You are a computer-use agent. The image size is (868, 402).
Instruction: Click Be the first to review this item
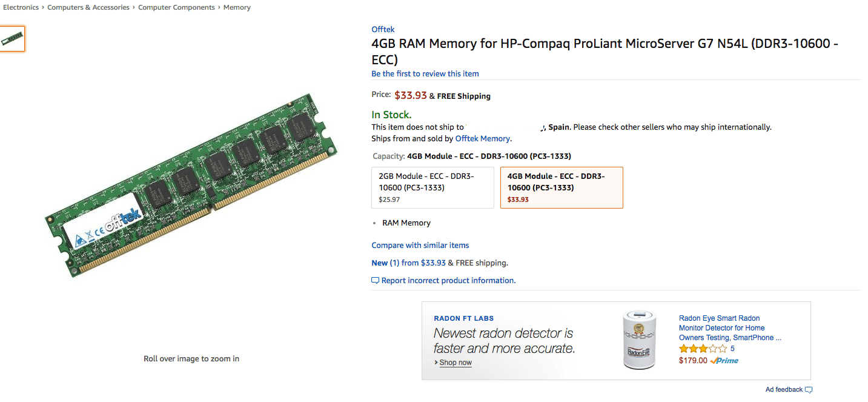425,73
